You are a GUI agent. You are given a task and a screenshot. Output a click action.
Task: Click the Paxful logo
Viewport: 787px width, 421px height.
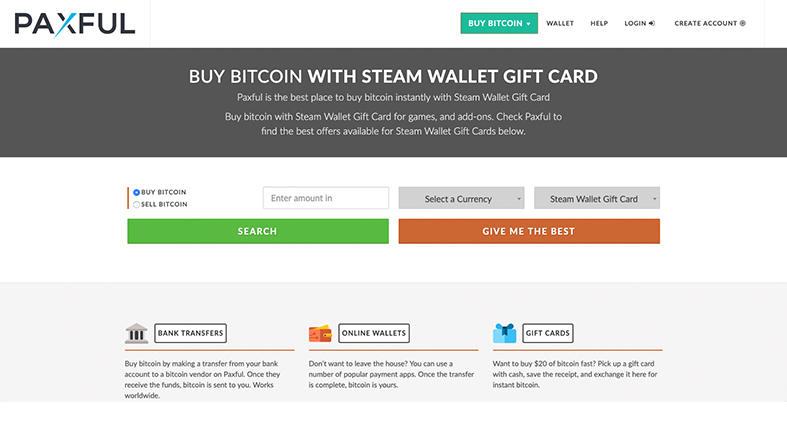(75, 24)
